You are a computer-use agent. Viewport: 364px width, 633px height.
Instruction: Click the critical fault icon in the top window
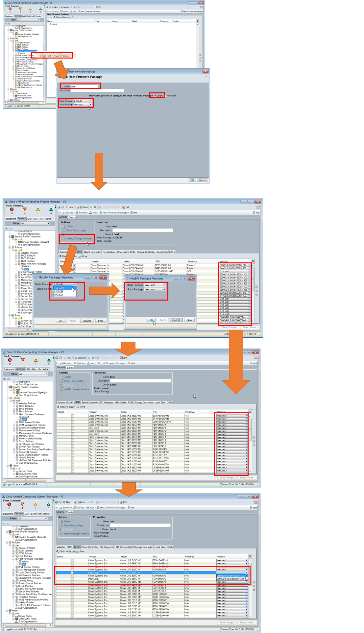pyautogui.click(x=10, y=9)
